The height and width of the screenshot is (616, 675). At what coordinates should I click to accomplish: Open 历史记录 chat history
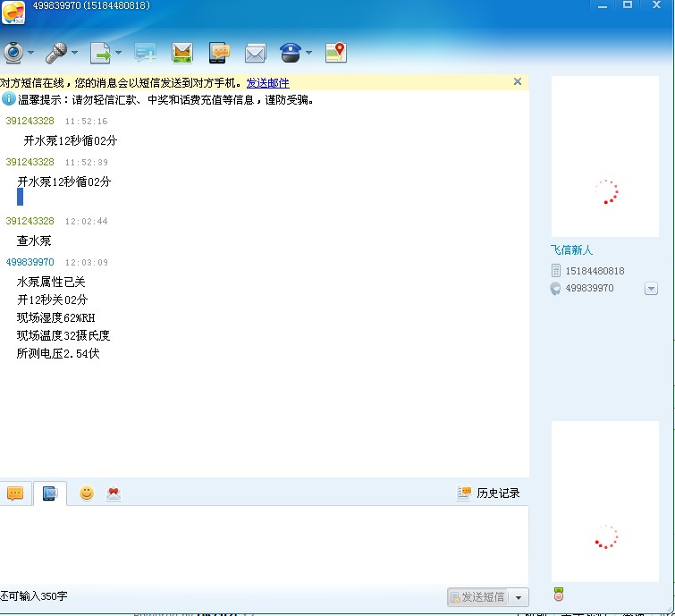[488, 493]
